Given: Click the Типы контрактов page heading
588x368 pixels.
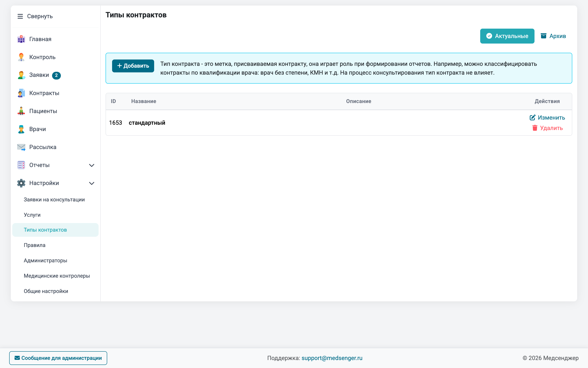Looking at the screenshot, I should [136, 15].
